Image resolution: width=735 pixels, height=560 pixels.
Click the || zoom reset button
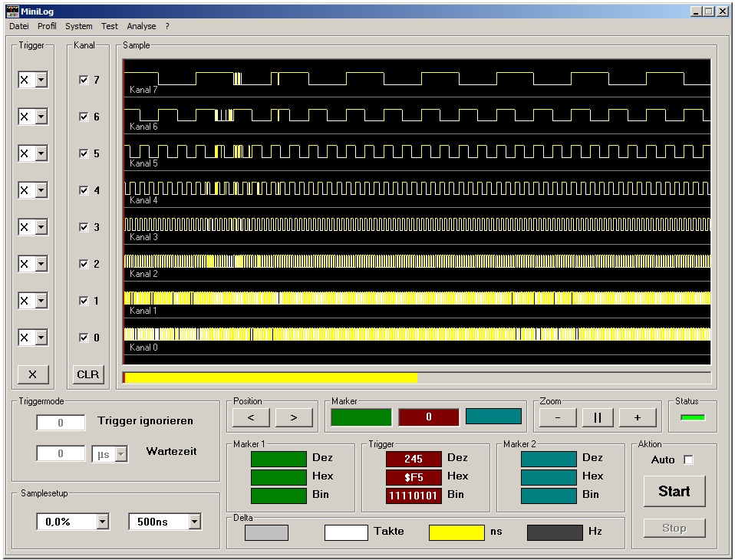coord(598,417)
